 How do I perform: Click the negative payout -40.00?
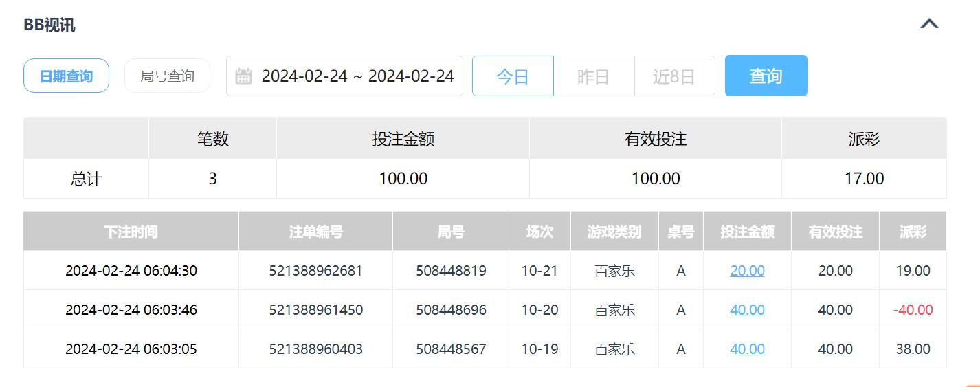913,310
